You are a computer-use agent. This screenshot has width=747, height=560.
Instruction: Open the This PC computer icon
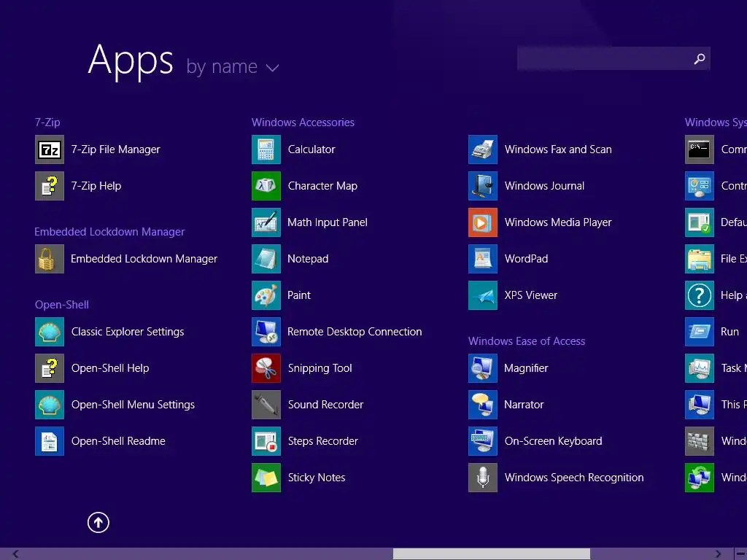pyautogui.click(x=700, y=405)
